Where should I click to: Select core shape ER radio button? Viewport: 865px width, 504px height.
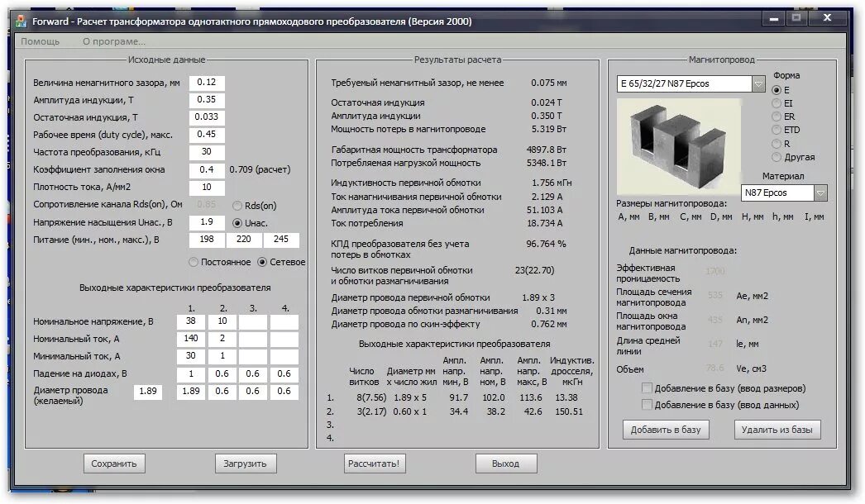[x=777, y=116]
